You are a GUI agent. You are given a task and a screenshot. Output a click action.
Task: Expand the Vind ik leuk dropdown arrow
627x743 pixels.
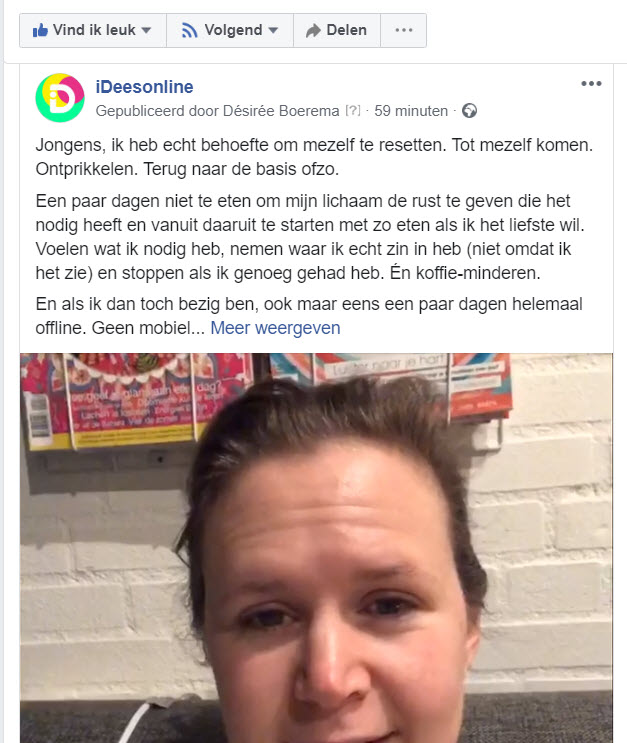click(x=146, y=30)
